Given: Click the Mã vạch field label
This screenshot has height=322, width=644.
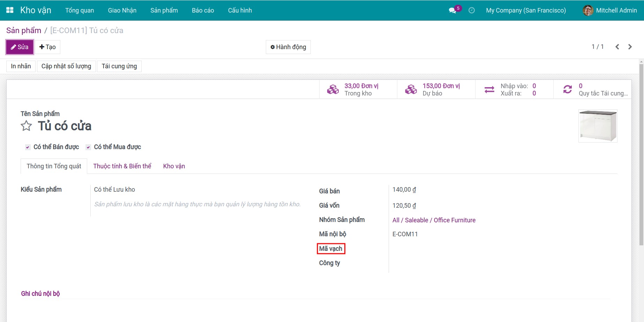Looking at the screenshot, I should click(331, 248).
